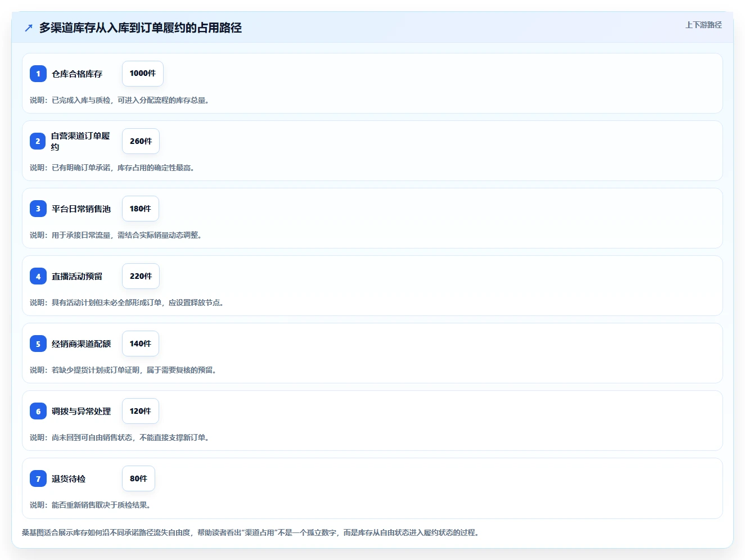Click the step 5 number badge
The height and width of the screenshot is (560, 745).
[38, 344]
